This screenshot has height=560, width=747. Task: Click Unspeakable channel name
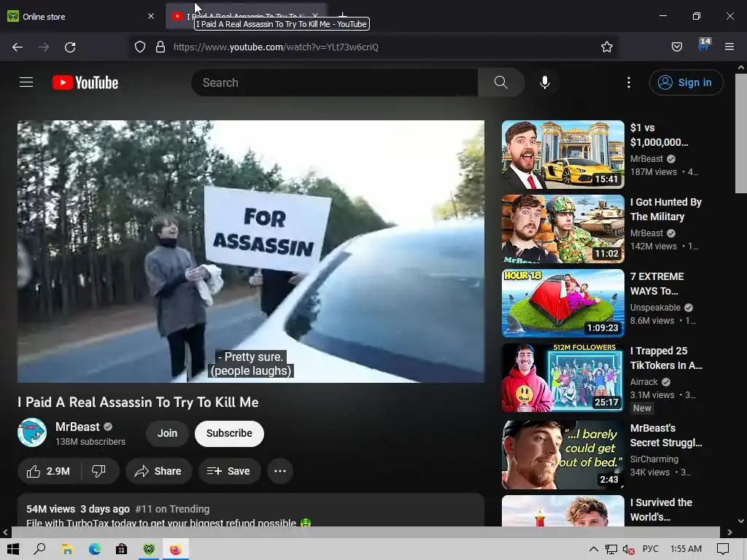(x=655, y=308)
